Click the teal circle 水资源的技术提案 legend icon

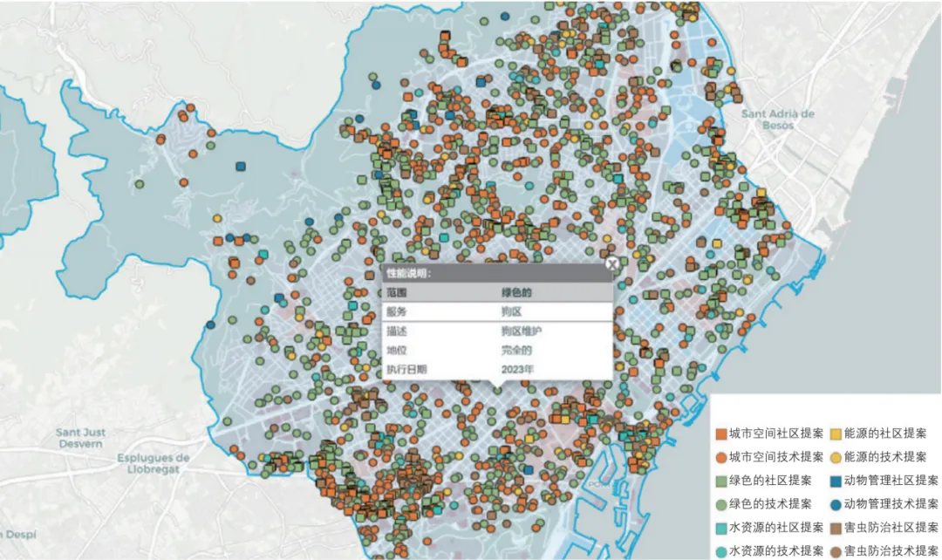click(721, 550)
